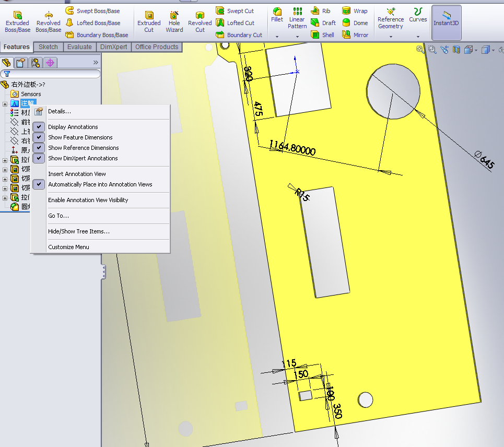504x447 pixels.
Task: Select the Linear Pattern tool
Action: pyautogui.click(x=297, y=18)
